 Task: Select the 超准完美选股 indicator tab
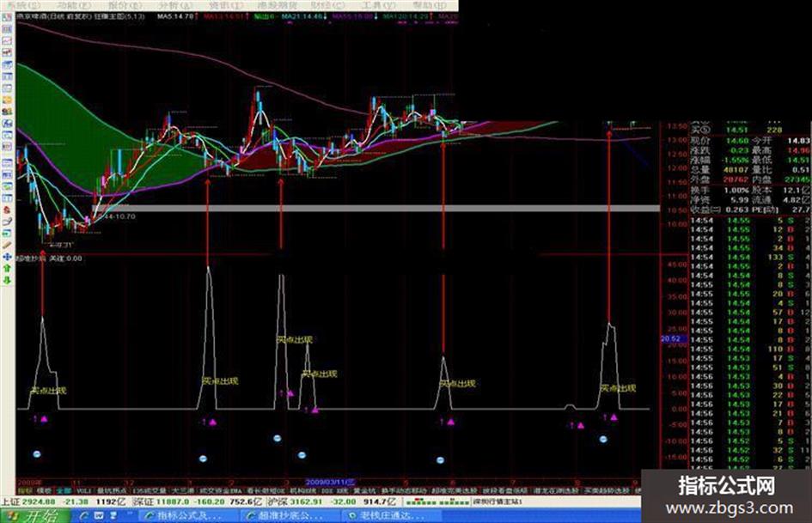454,490
